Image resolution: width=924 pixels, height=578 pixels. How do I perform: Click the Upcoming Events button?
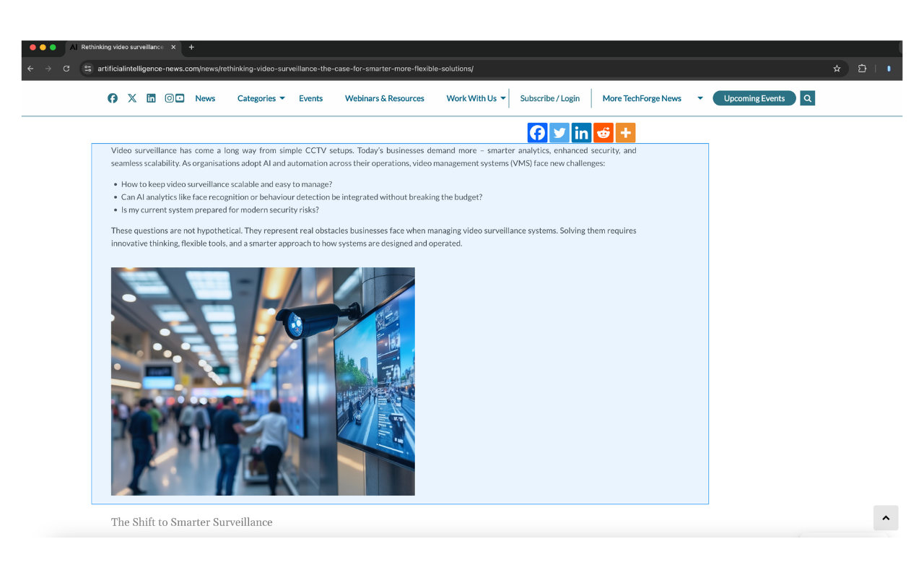(754, 98)
